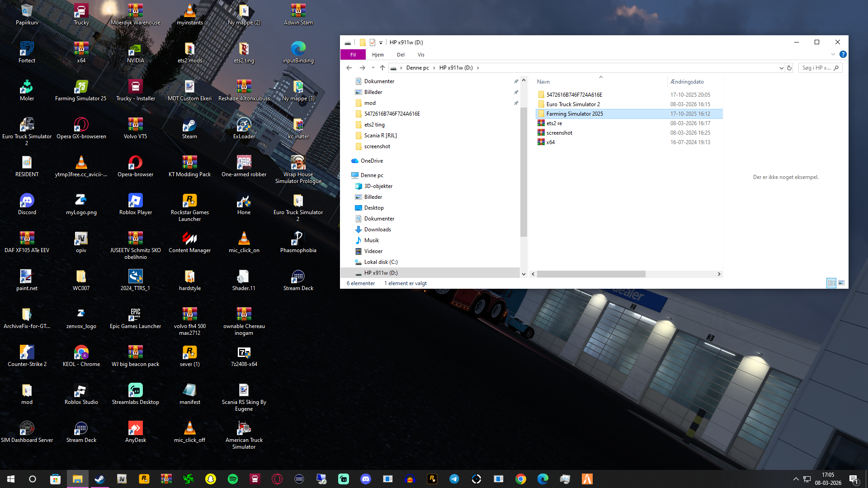Click Denne pc in the breadcrumb path
This screenshot has height=488, width=868.
pos(417,68)
